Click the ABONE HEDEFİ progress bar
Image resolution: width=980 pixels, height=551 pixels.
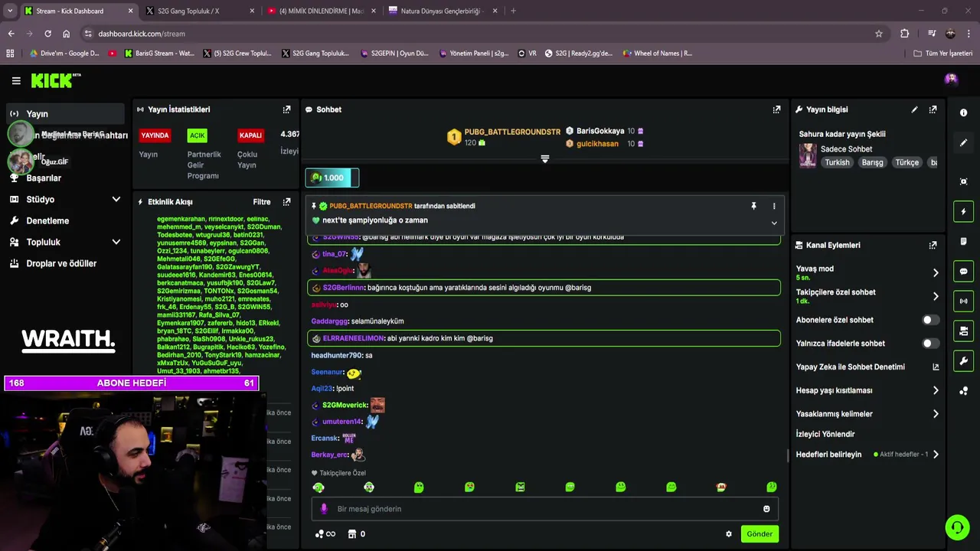coord(132,383)
